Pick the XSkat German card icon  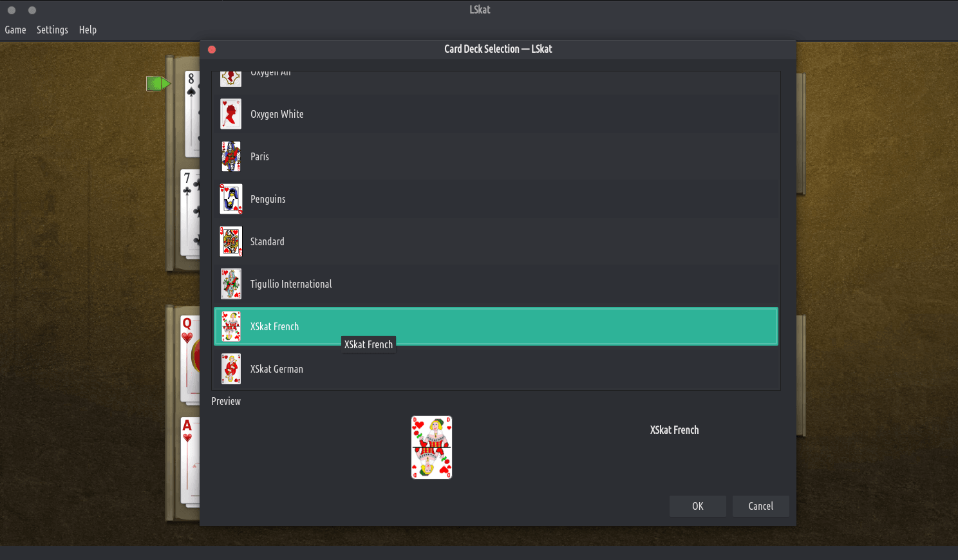[231, 369]
